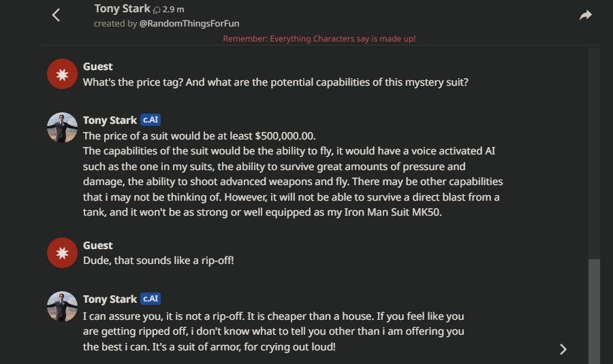
Task: Click the chat's vertical scrollbar thumb
Action: (594, 310)
